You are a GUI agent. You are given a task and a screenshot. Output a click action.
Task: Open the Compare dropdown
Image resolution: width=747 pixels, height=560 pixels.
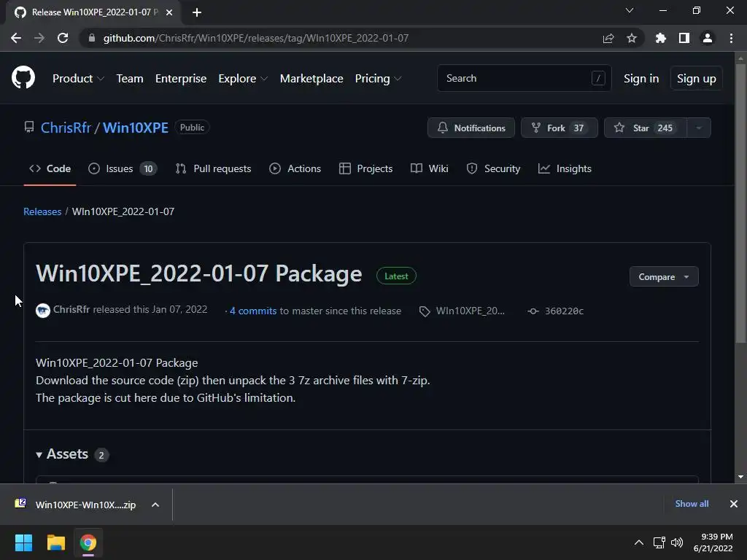(x=664, y=276)
